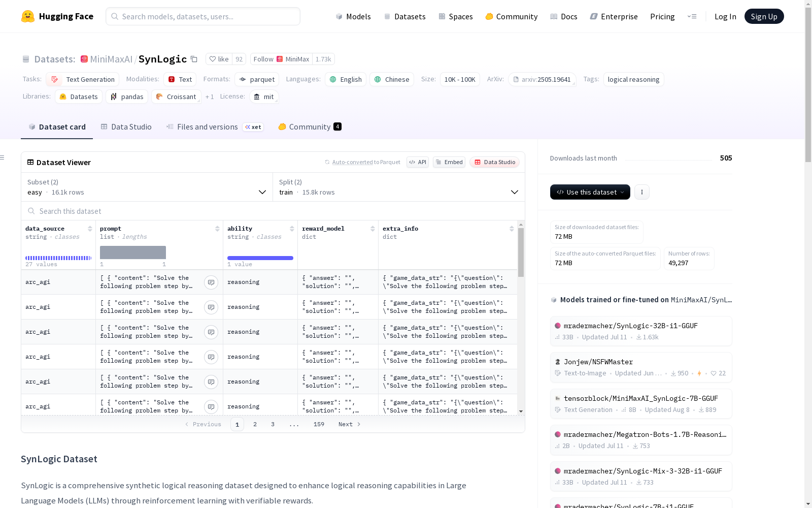Viewport: 812px width, 508px height.
Task: Expand the +1 more libraries indicator
Action: click(x=210, y=97)
